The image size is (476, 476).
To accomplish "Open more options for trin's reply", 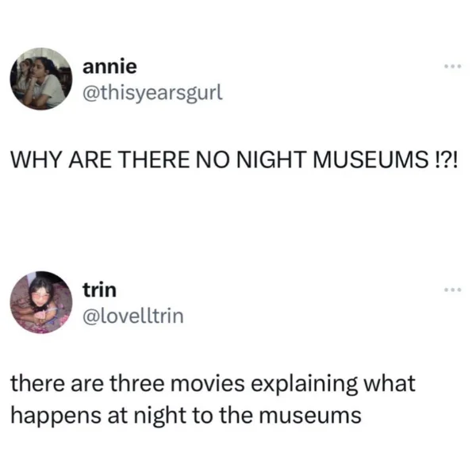I will pos(453,290).
